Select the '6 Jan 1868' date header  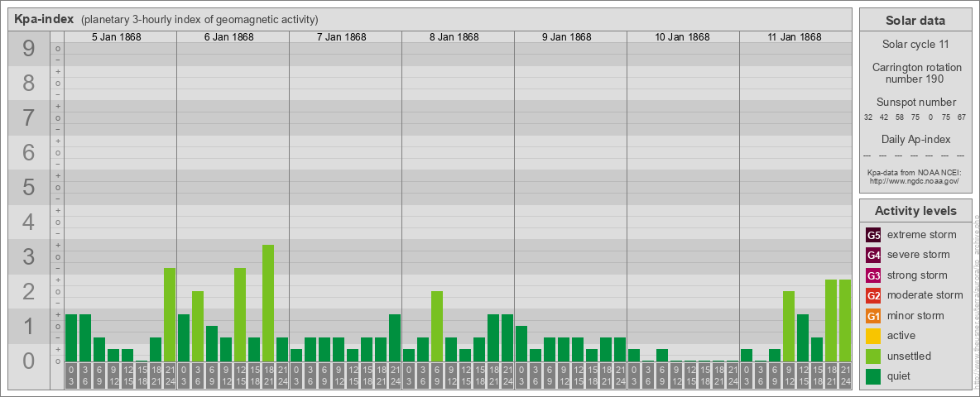click(x=228, y=37)
